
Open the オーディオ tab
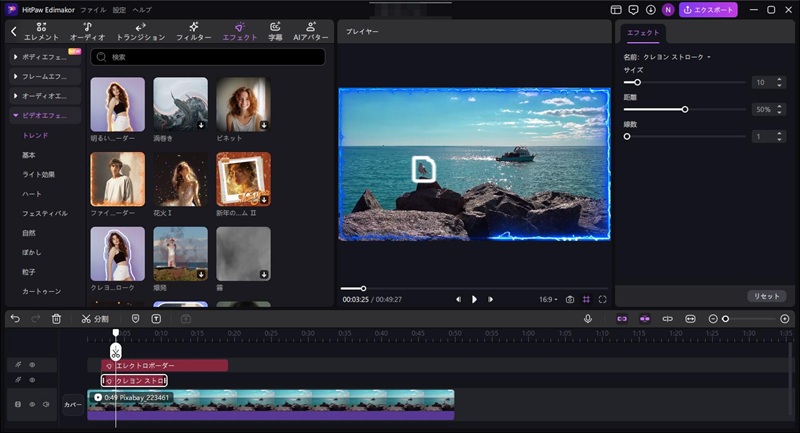point(87,32)
